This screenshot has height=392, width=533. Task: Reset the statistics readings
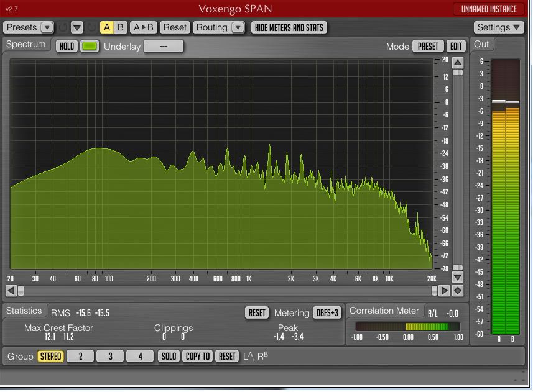[x=257, y=313]
